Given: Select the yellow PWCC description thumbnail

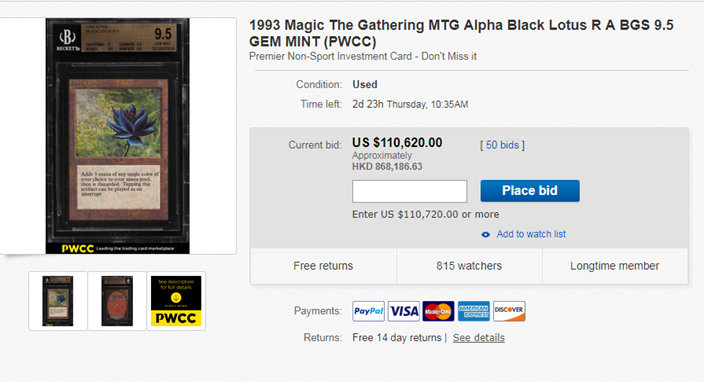Looking at the screenshot, I should coord(176,301).
